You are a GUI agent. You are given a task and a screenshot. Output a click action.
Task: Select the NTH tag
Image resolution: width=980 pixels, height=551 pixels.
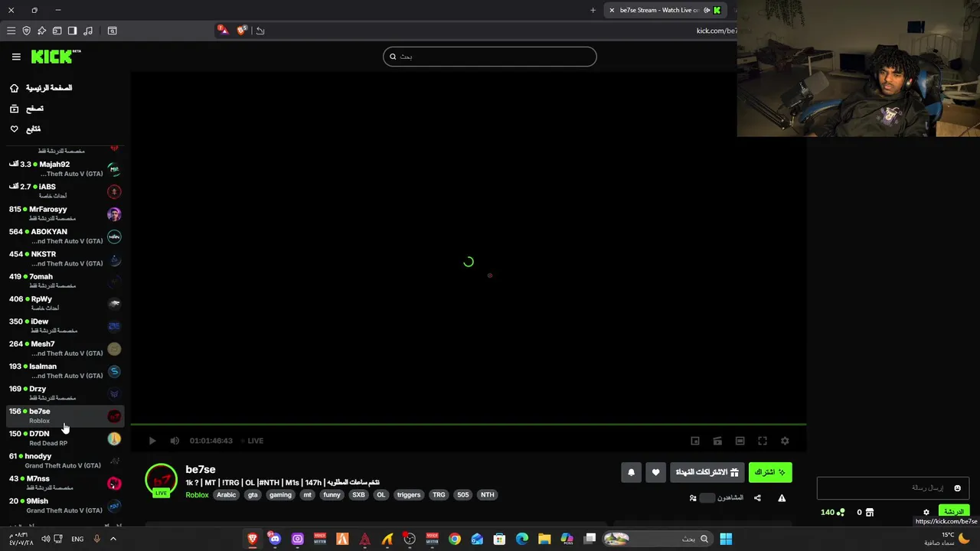tap(487, 495)
